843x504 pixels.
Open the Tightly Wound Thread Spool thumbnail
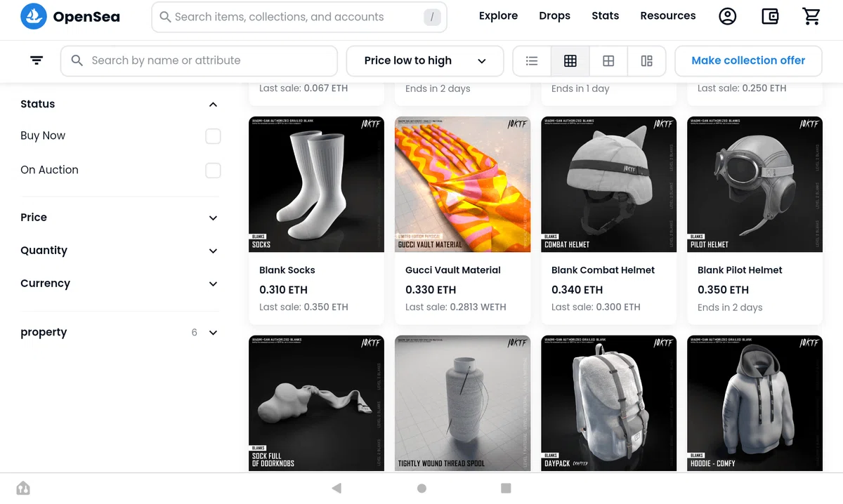[x=462, y=403]
